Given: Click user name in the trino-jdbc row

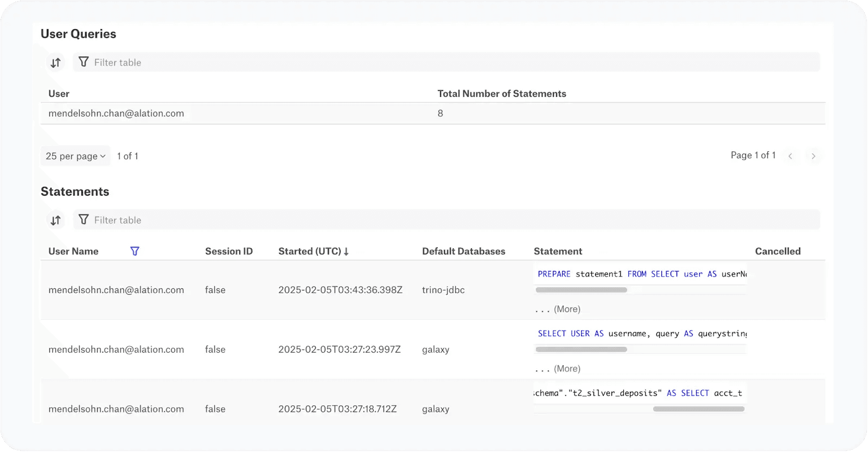Looking at the screenshot, I should point(116,290).
